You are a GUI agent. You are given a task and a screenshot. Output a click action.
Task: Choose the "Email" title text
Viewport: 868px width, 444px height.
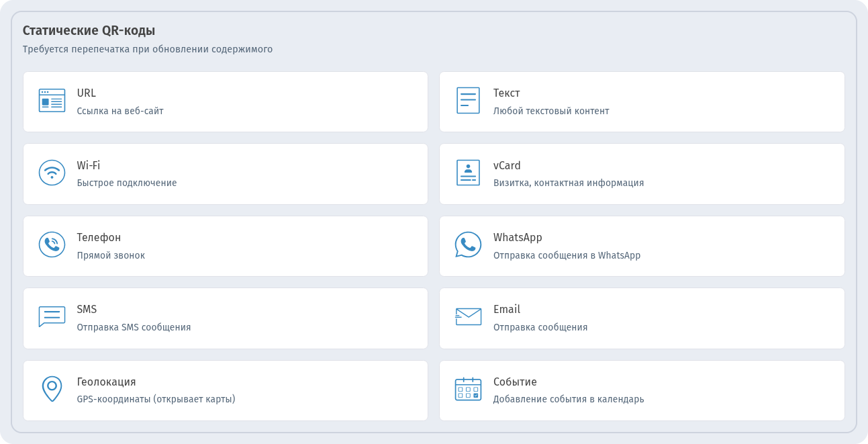pyautogui.click(x=507, y=310)
